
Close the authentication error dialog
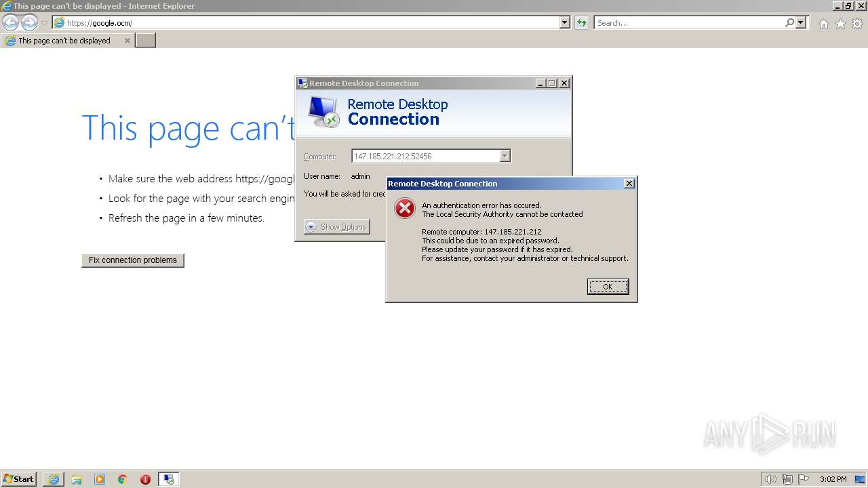coord(629,184)
